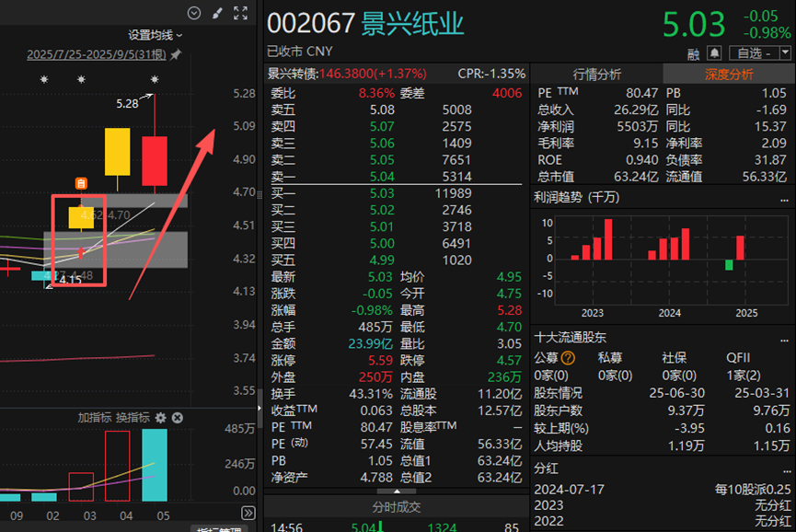Click the stock name 景兴纸业
The width and height of the screenshot is (796, 532).
pyautogui.click(x=412, y=24)
